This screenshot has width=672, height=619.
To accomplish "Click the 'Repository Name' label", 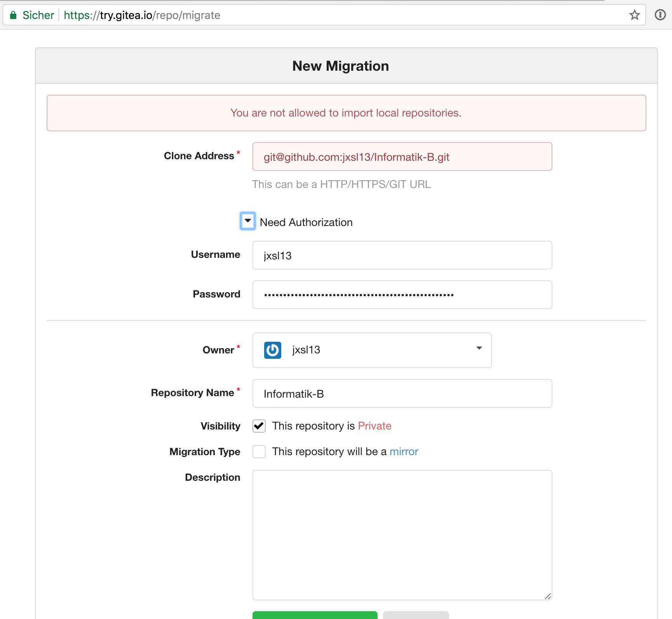I will click(x=193, y=393).
